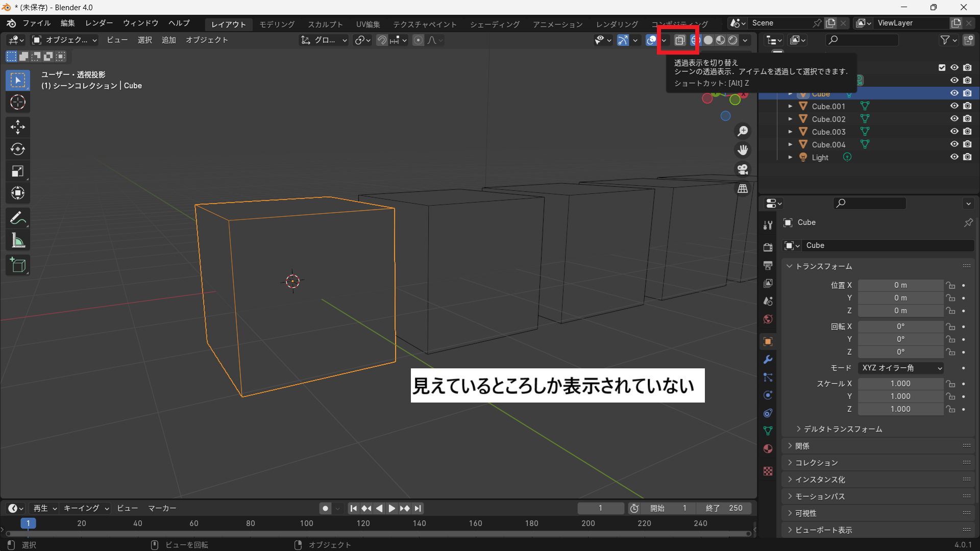Hide Cube.002 in viewport via eye icon
Image resolution: width=980 pixels, height=551 pixels.
954,119
